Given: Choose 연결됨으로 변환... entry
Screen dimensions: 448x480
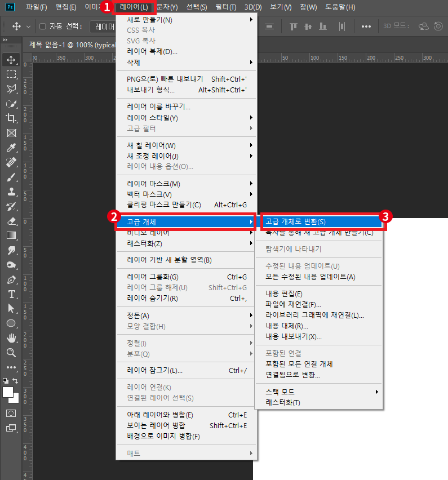Looking at the screenshot, I should pyautogui.click(x=319, y=375).
